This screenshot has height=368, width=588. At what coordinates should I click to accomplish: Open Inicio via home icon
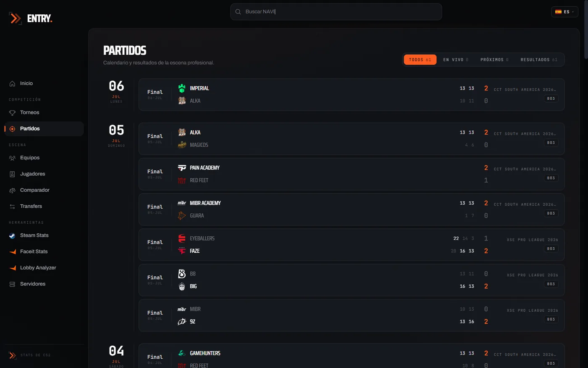tap(12, 84)
